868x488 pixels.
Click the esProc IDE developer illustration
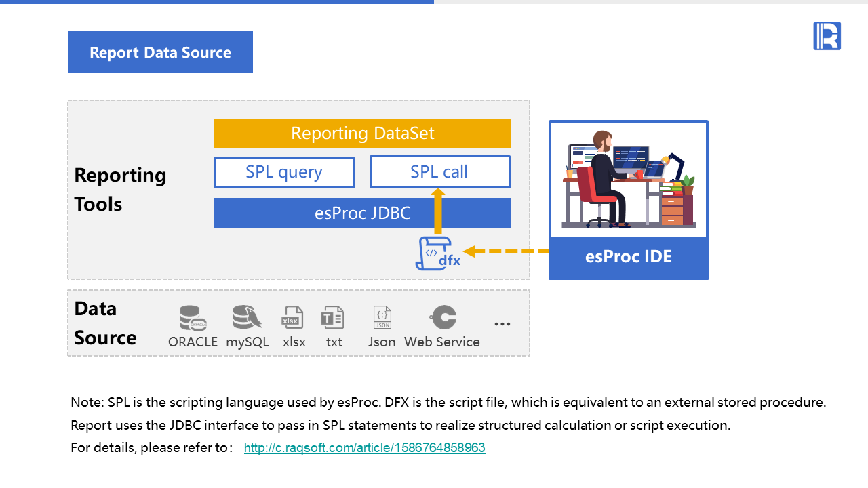629,180
